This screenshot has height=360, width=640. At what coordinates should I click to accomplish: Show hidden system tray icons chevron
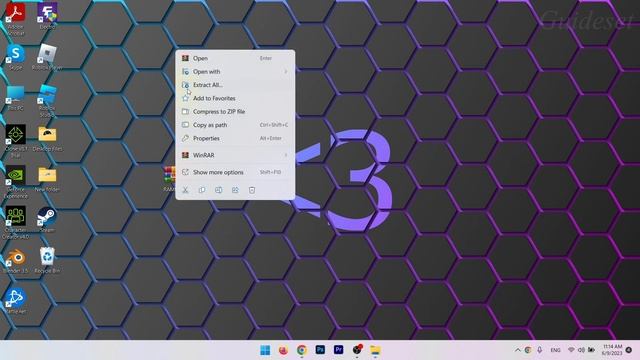tap(518, 350)
